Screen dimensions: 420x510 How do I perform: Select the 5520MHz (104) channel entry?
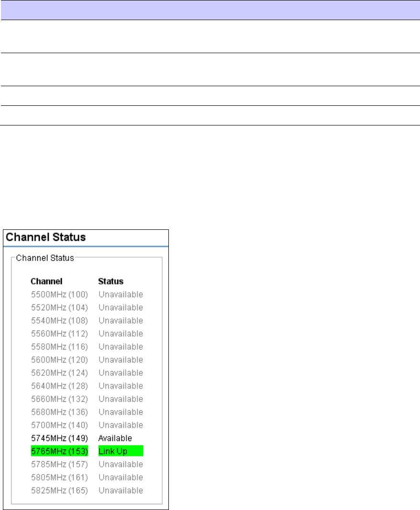tap(59, 307)
